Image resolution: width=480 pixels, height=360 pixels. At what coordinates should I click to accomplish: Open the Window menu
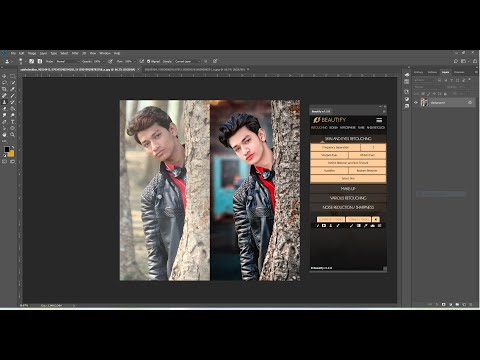coord(105,53)
